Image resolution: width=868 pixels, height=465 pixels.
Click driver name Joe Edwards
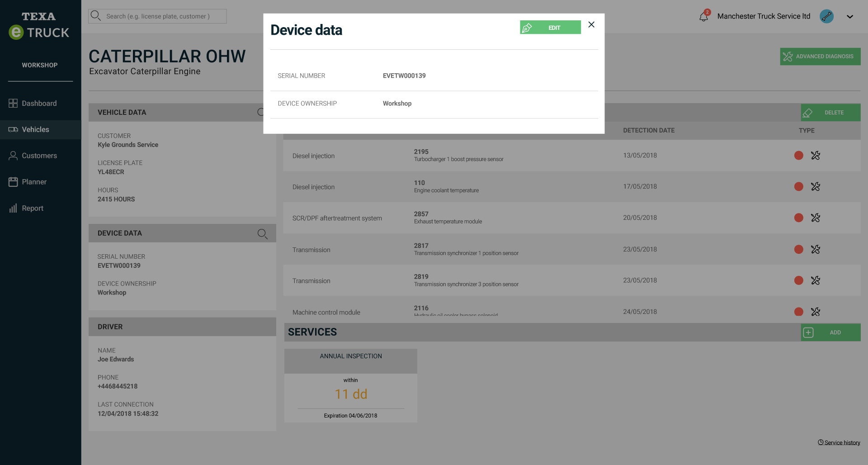[x=116, y=359]
